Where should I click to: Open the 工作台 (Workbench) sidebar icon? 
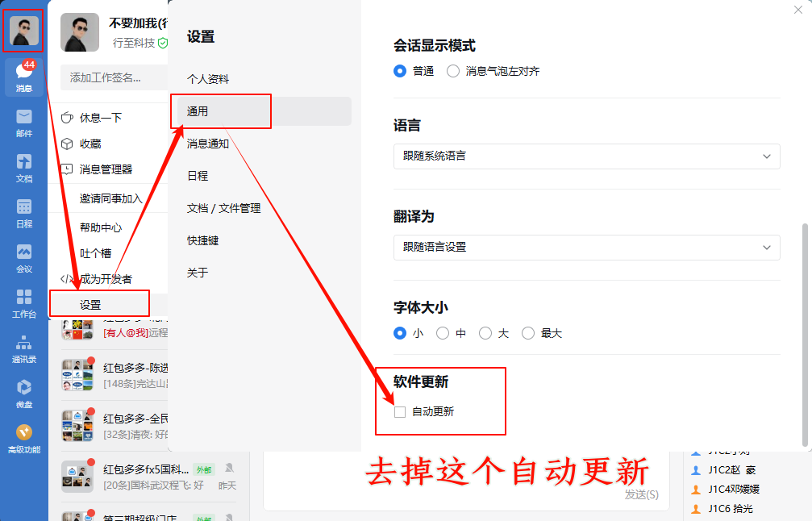(23, 302)
